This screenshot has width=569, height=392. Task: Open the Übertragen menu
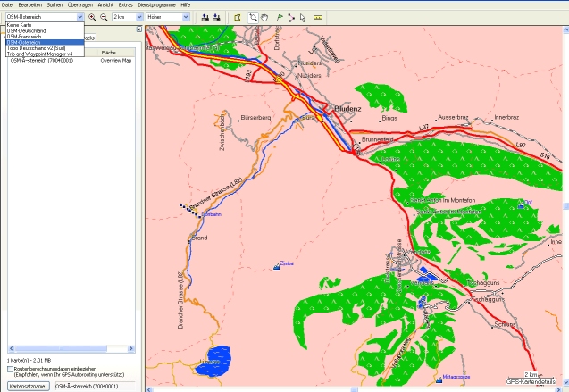(80, 5)
